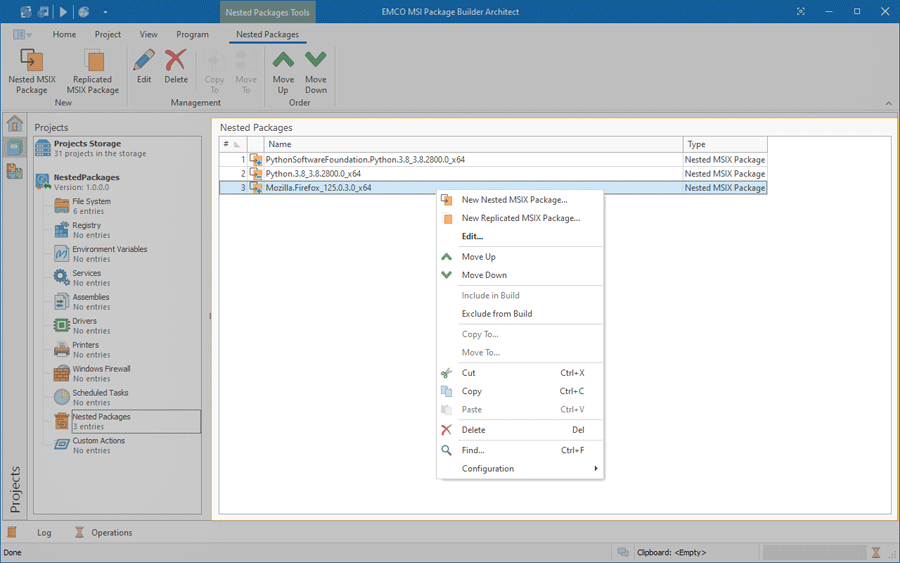Switch to the Program ribbon tab

192,34
